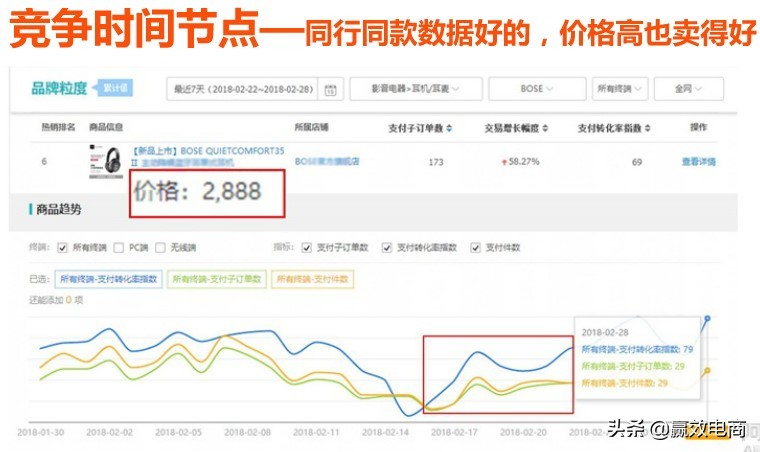Viewport: 760px width, 452px height.
Task: Uncheck the 支付转化率指数 indicator checkbox
Action: (x=386, y=248)
